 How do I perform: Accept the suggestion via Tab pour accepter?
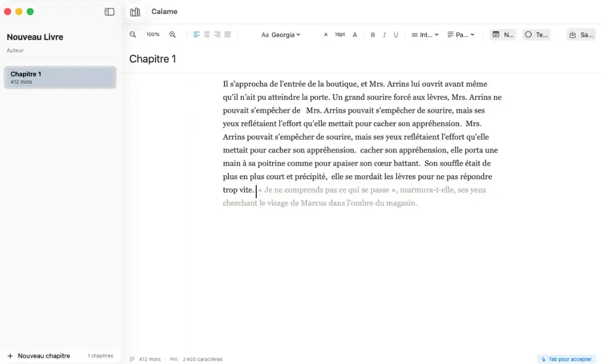tap(566, 359)
